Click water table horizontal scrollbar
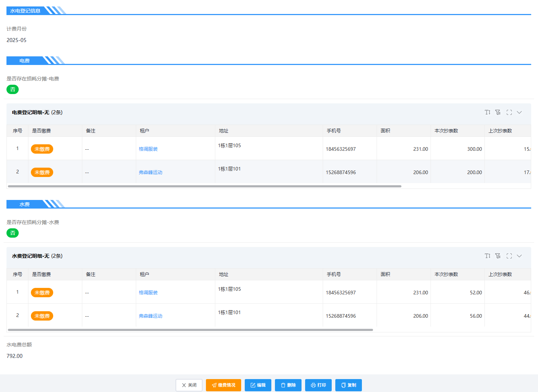Viewport: 538px width, 392px height. pos(190,330)
